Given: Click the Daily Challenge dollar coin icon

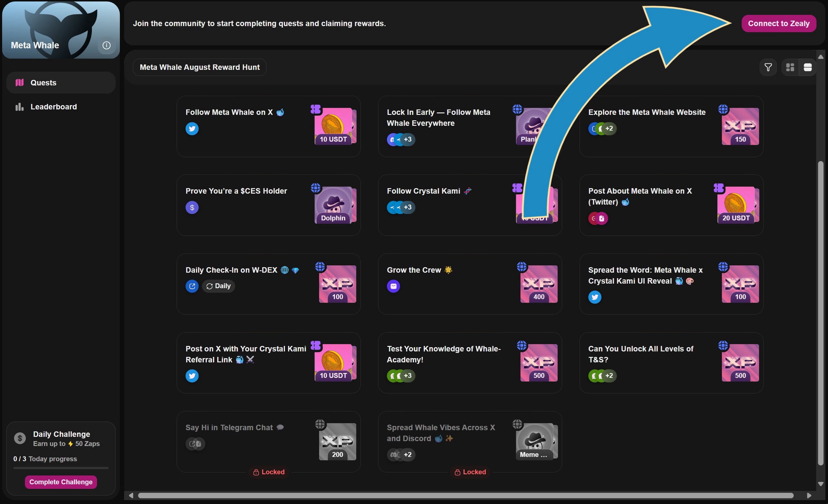Looking at the screenshot, I should coord(20,438).
